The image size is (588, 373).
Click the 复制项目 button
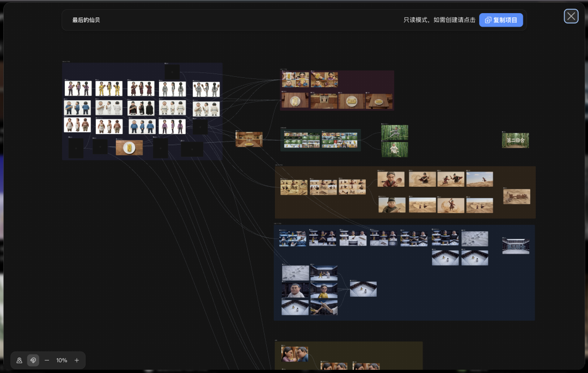(x=501, y=20)
